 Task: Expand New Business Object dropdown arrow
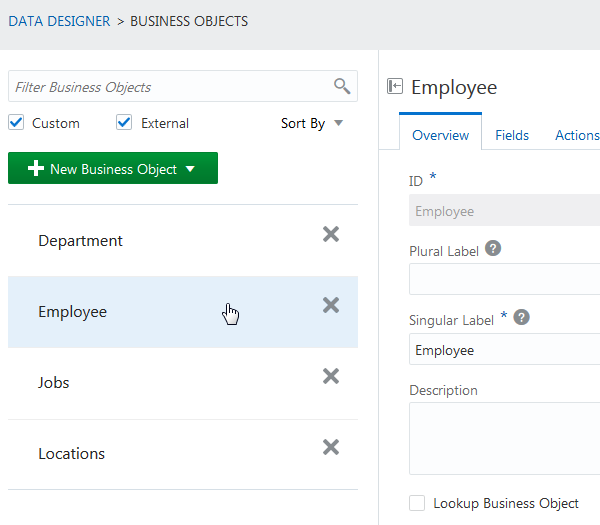coord(191,169)
